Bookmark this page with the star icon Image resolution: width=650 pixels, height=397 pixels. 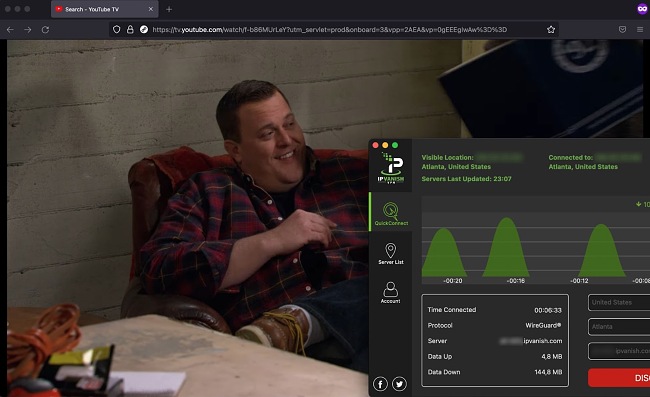click(551, 29)
